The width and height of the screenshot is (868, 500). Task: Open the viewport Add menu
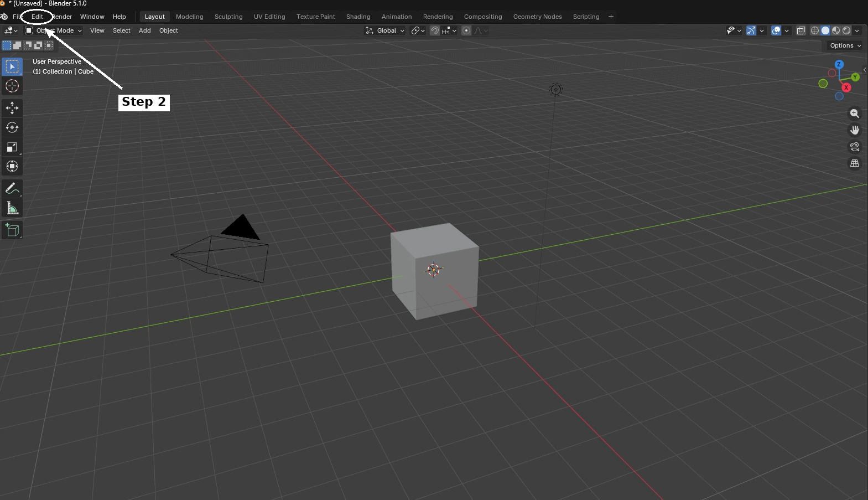click(145, 30)
